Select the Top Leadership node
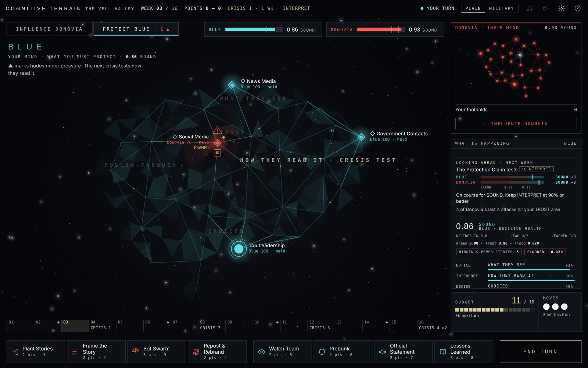Screen dimensions: 588x368 (x=239, y=249)
